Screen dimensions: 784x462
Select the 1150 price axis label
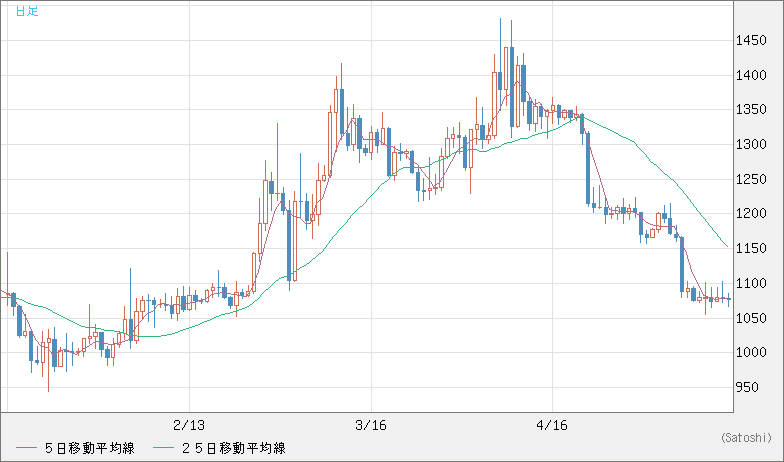click(x=751, y=248)
